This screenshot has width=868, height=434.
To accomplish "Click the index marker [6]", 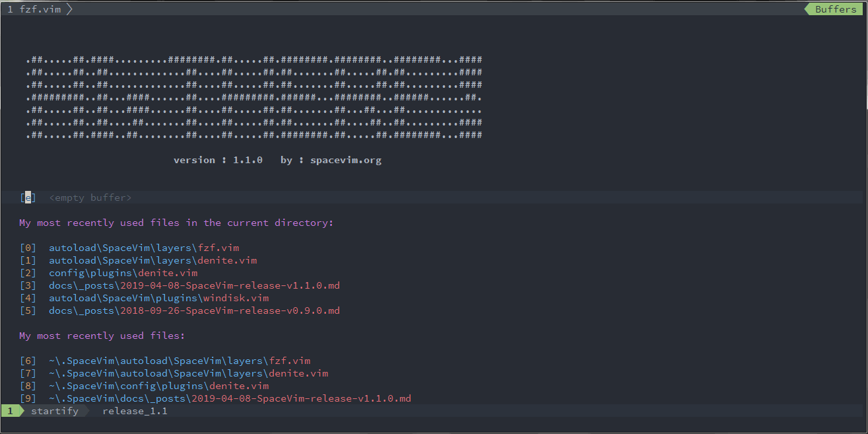I will [x=28, y=361].
